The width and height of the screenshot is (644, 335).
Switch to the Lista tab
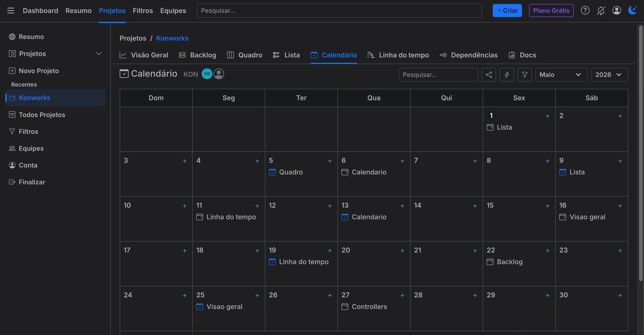click(286, 55)
